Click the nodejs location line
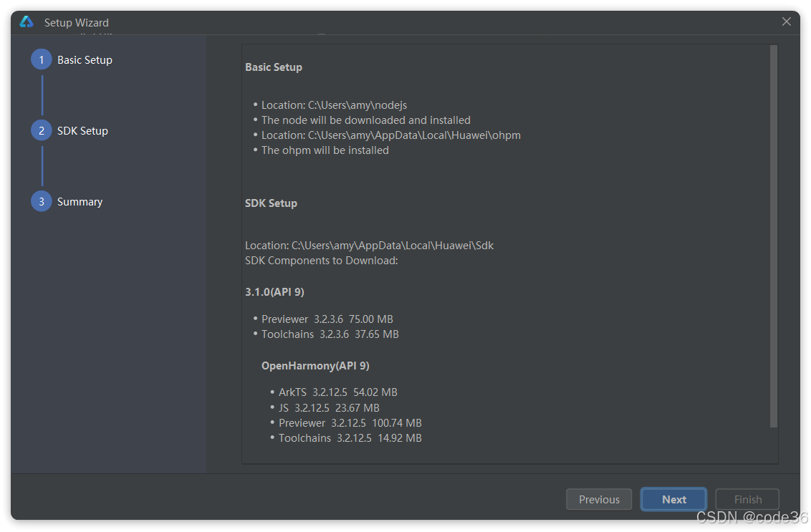The image size is (811, 532). pos(334,105)
